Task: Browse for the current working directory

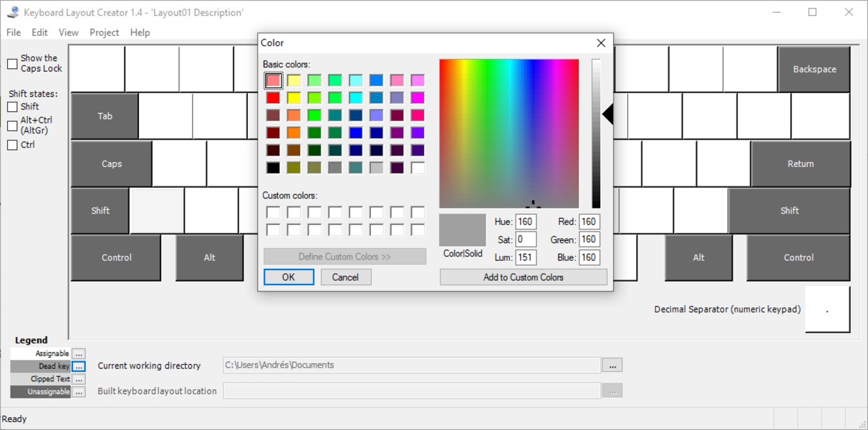Action: [x=612, y=365]
